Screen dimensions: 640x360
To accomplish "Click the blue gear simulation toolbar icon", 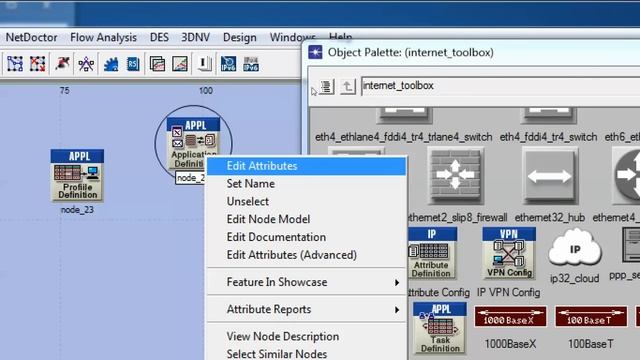I will tap(111, 64).
